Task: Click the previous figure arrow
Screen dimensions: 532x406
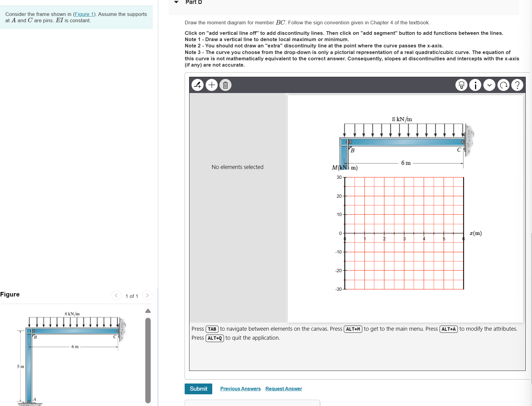Action: tap(116, 296)
